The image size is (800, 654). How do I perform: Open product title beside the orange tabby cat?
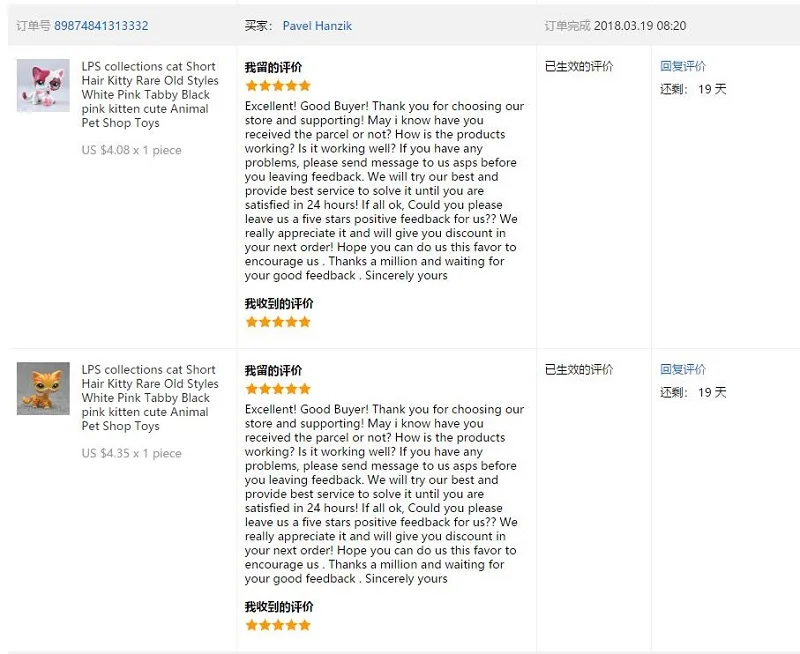tap(150, 397)
